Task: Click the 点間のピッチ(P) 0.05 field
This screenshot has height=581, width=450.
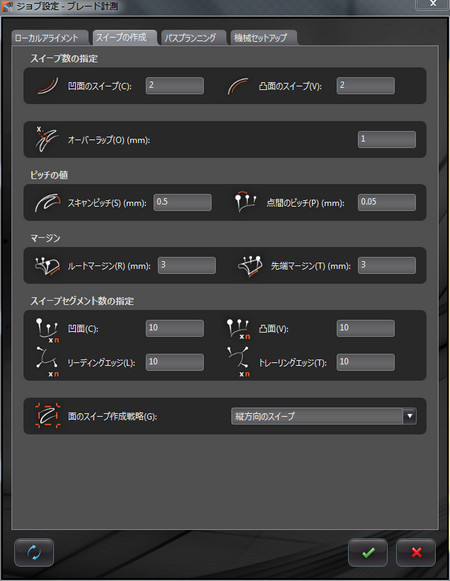Action: pyautogui.click(x=387, y=202)
